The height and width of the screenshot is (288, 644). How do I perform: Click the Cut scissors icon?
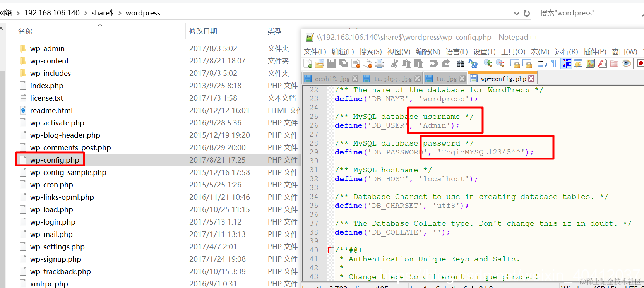click(x=395, y=63)
